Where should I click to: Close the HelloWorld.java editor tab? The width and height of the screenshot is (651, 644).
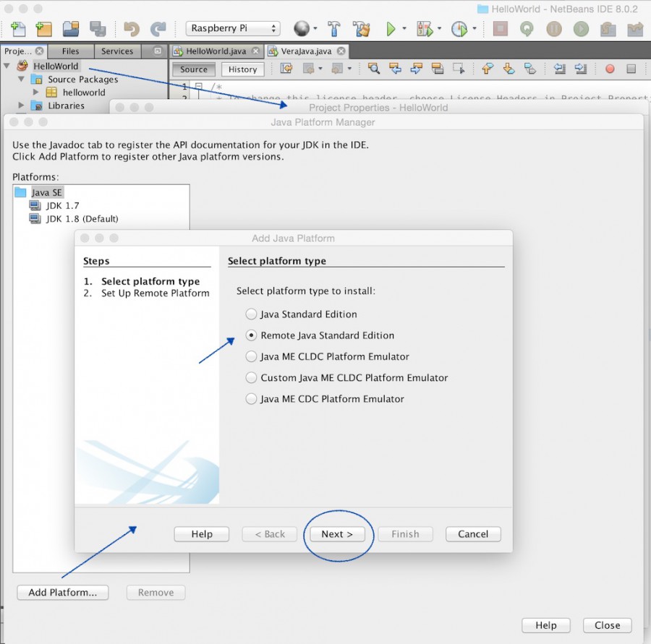click(256, 51)
